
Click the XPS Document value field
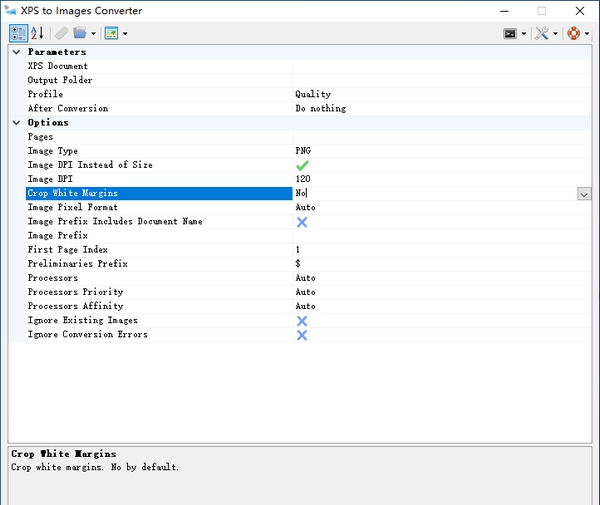click(442, 66)
